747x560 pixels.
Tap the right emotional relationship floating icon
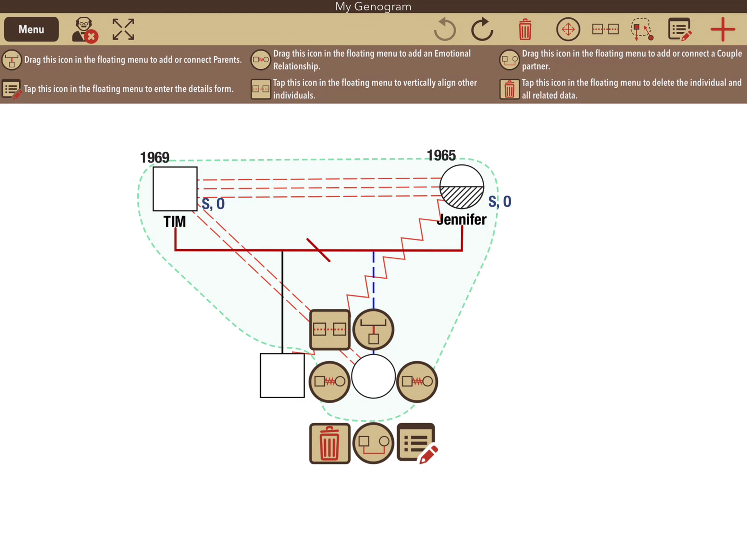click(x=417, y=382)
